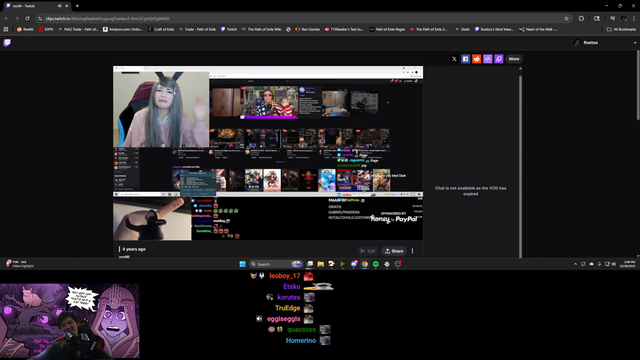Click the quasssss chat username
640x360 pixels.
[x=302, y=329]
